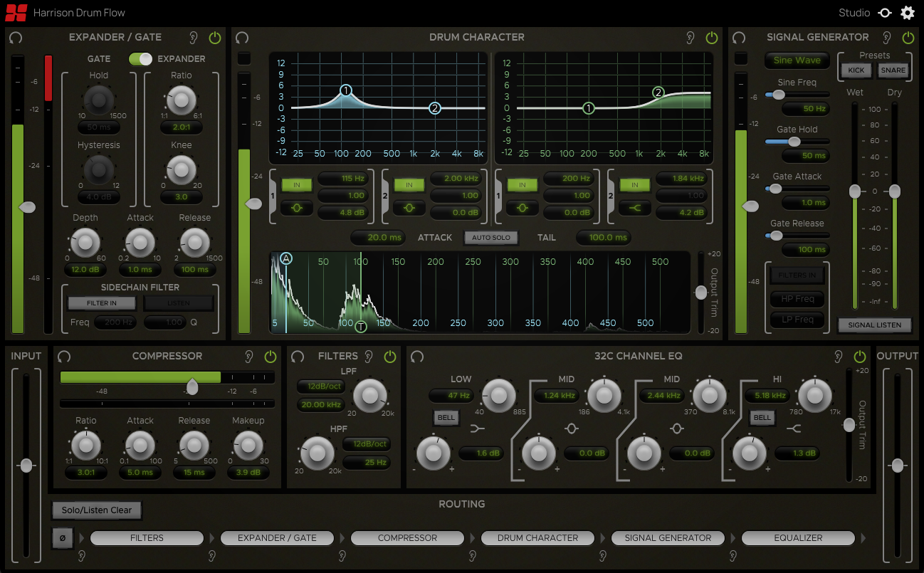Viewport: 924px width, 573px height.
Task: Click the Gate Hold slider
Action: point(797,142)
